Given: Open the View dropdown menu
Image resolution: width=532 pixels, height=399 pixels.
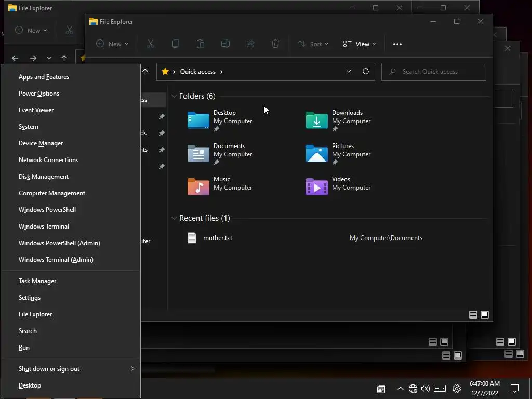Looking at the screenshot, I should [360, 44].
